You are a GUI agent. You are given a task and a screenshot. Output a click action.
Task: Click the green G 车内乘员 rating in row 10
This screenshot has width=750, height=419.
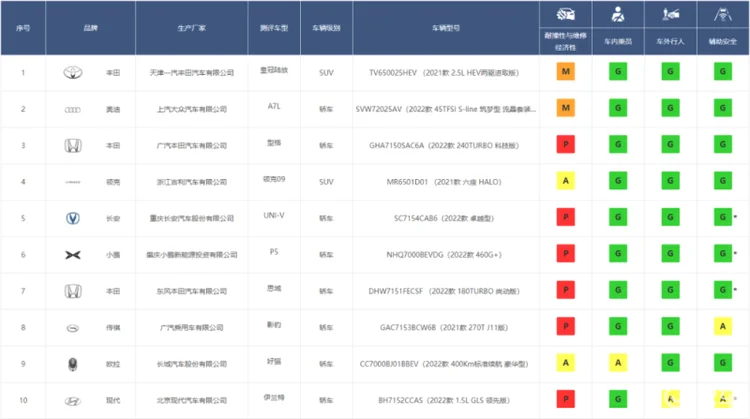(x=618, y=399)
